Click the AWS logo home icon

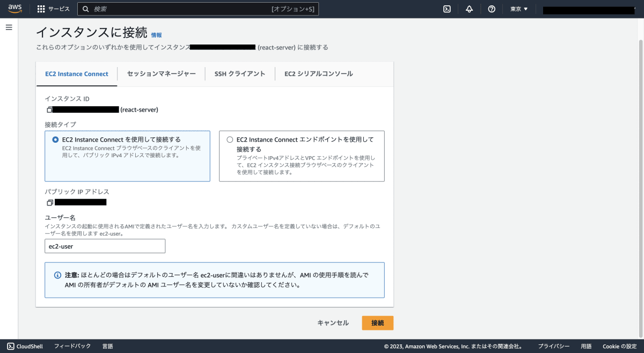[x=15, y=9]
